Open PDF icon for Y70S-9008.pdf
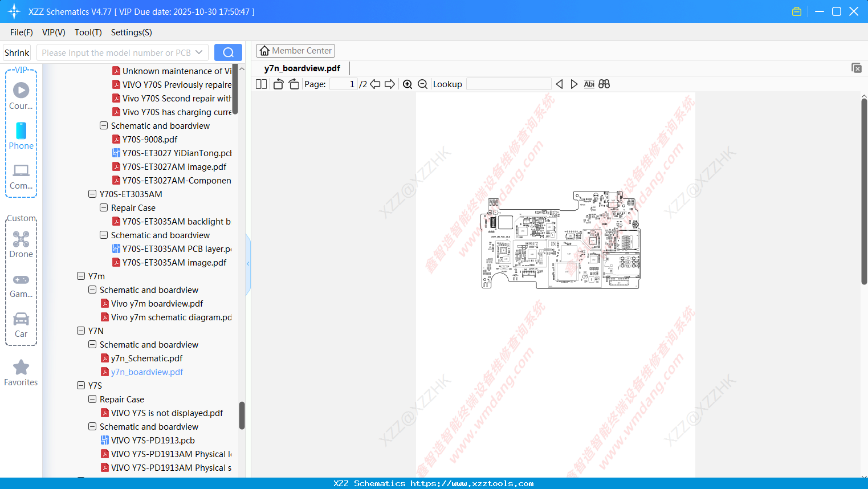The width and height of the screenshot is (868, 489). point(116,139)
